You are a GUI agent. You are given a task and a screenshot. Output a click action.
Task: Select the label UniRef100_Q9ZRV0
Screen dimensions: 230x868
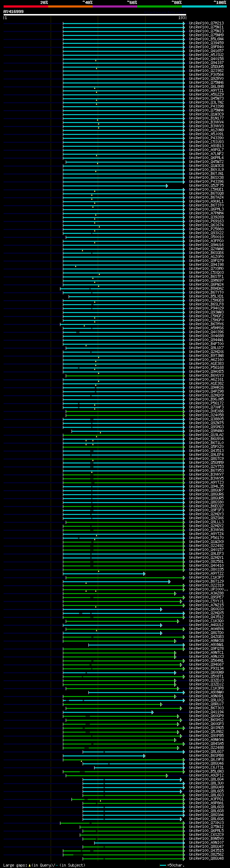coord(206,79)
